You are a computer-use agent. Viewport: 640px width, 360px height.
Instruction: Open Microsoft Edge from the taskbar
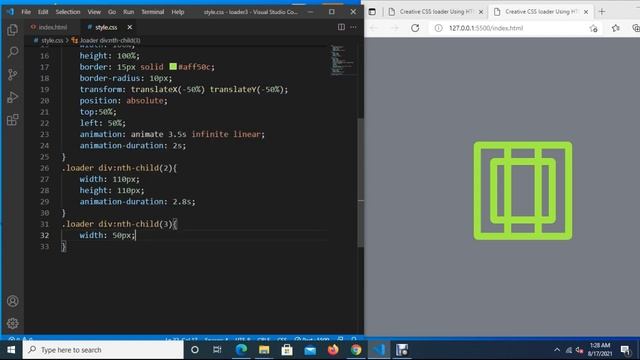241,350
